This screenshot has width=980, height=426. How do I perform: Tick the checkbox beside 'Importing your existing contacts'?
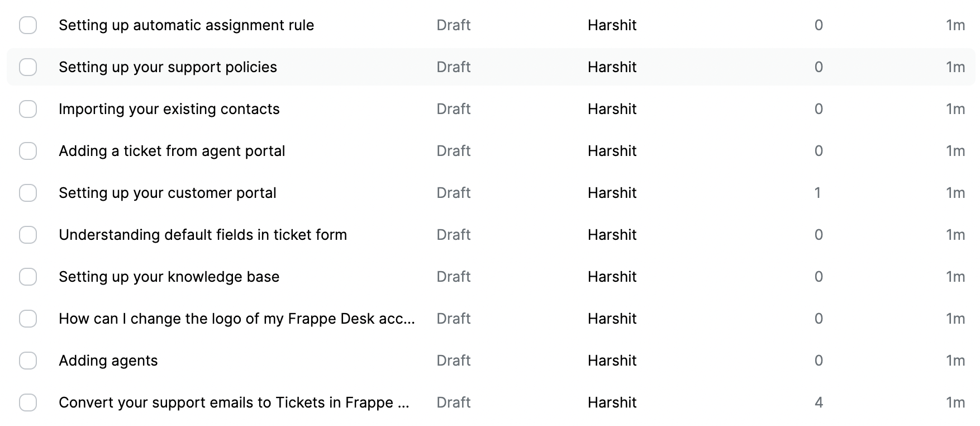[28, 108]
